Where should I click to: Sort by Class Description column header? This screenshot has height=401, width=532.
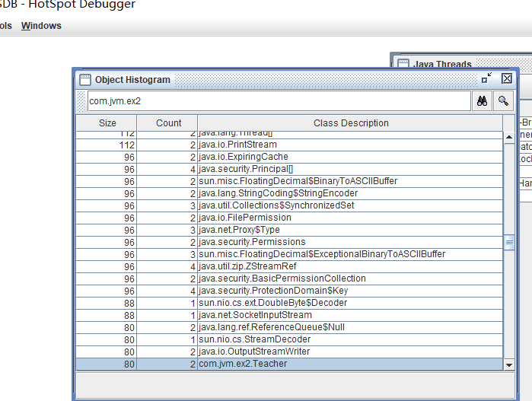(x=351, y=123)
